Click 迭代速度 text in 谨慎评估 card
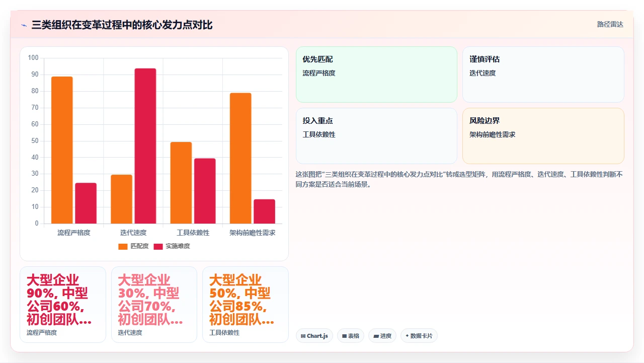This screenshot has width=644, height=363. [482, 73]
